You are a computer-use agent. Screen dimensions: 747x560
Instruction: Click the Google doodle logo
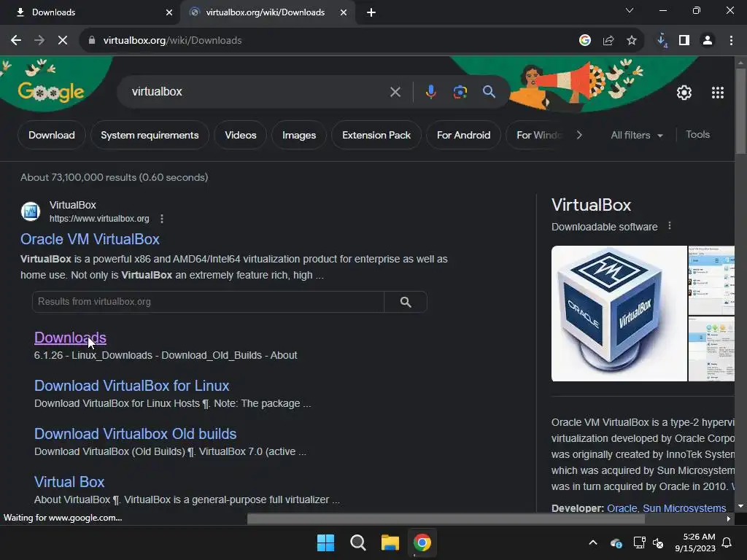(x=50, y=91)
